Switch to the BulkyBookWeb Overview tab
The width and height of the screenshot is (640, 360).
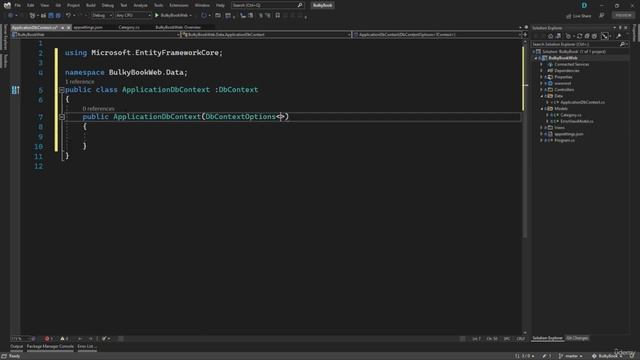click(x=178, y=27)
